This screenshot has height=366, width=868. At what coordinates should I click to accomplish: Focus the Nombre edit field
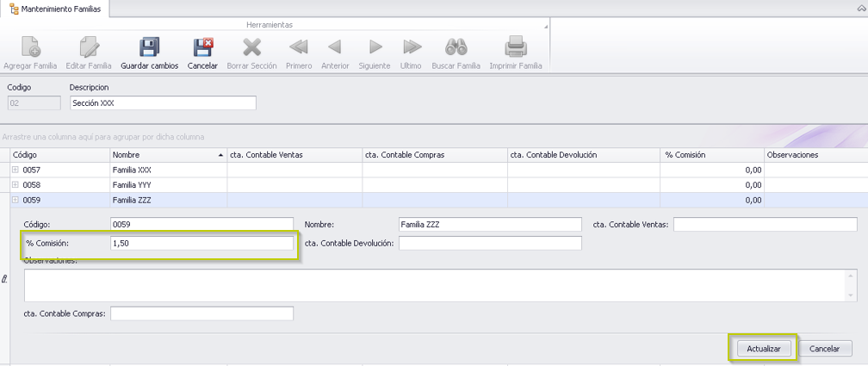pyautogui.click(x=490, y=224)
